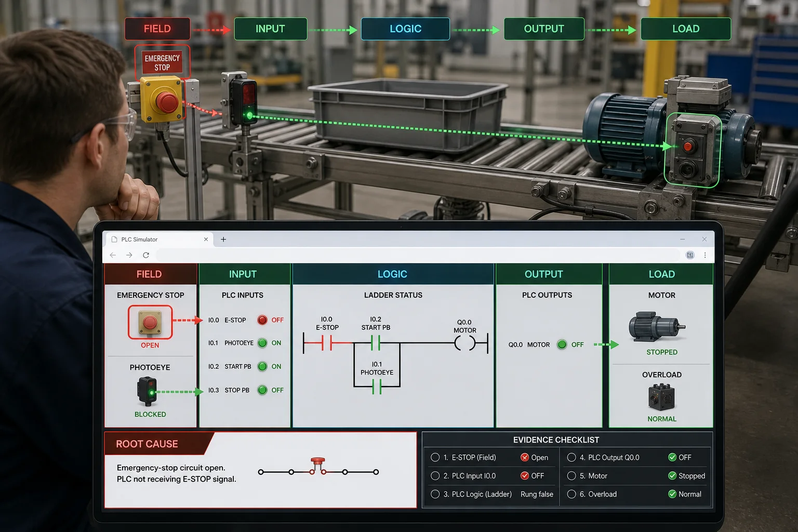Click the browser extension icon

(690, 255)
